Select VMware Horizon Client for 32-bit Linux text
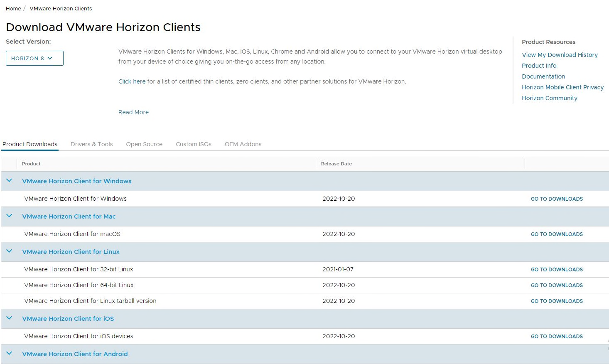This screenshot has height=364, width=609. pos(79,269)
